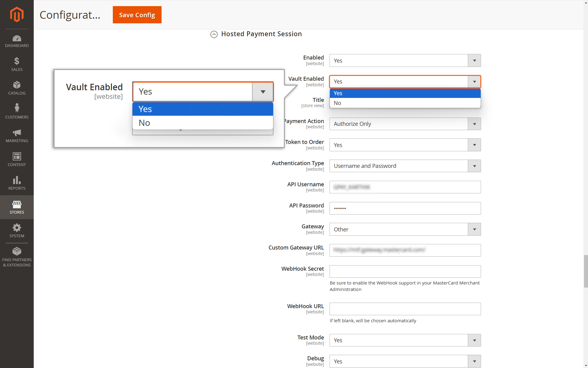Open the Catalog menu
The width and height of the screenshot is (588, 368).
click(17, 88)
